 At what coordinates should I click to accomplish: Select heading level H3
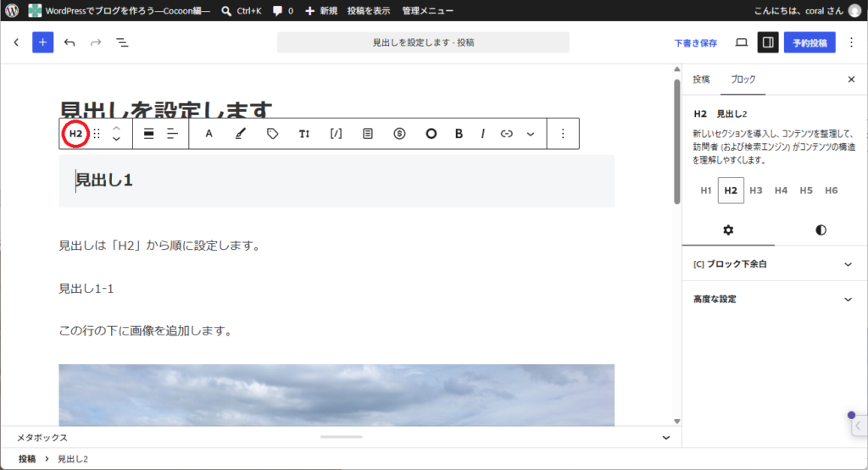click(755, 191)
